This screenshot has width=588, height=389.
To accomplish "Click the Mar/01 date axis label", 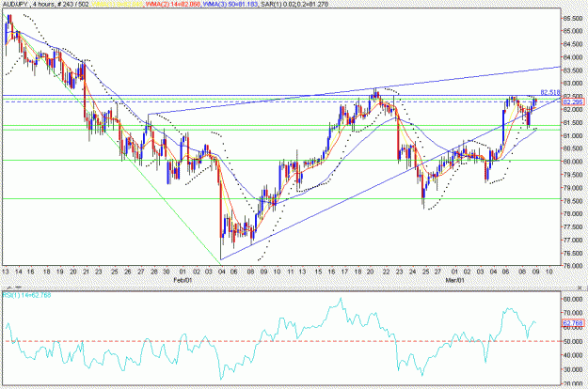I will (454, 280).
